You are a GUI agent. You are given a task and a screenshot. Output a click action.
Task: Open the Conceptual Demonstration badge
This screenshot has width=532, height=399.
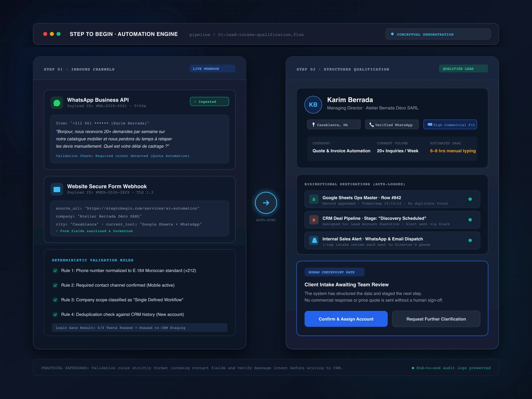[438, 34]
